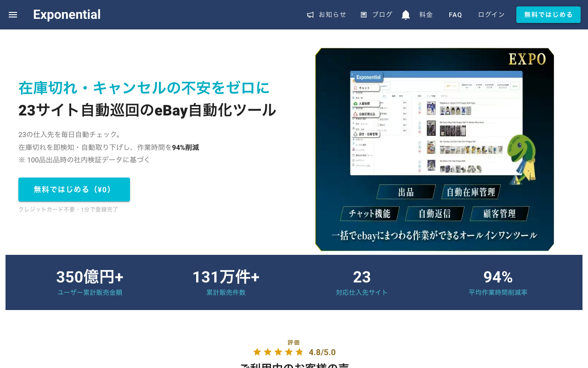This screenshot has height=368, width=588.
Task: Go to ログイン page
Action: click(x=491, y=15)
